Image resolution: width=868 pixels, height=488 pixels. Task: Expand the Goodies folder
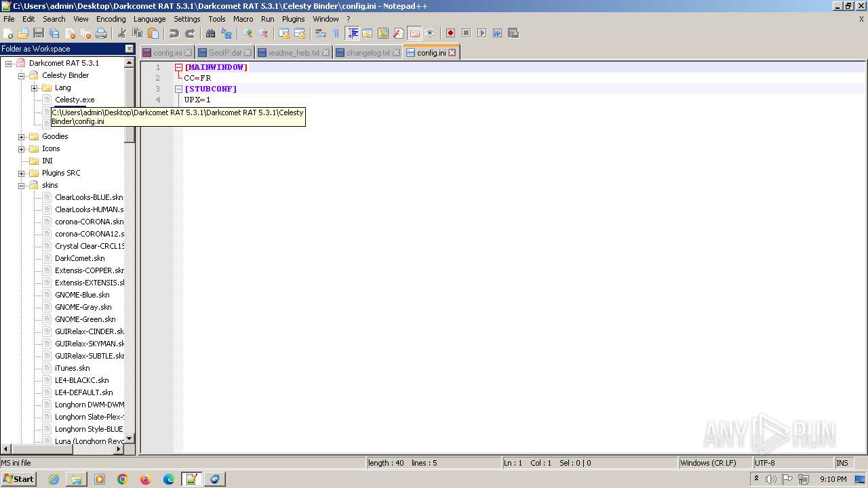click(22, 136)
